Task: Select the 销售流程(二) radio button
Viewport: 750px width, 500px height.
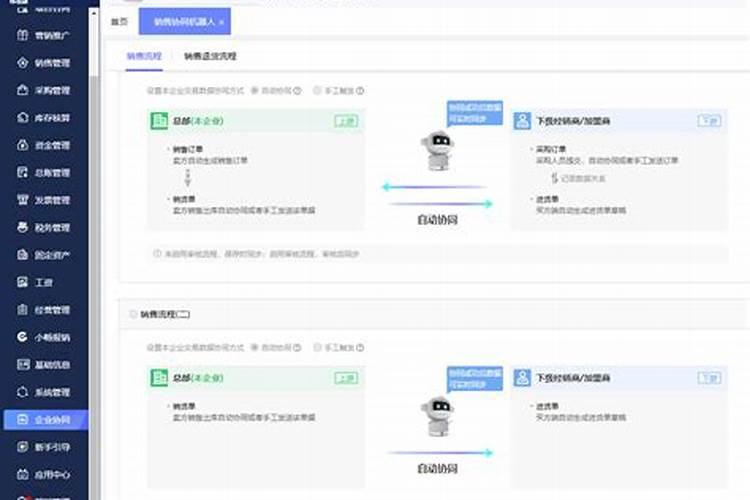Action: coord(133,314)
